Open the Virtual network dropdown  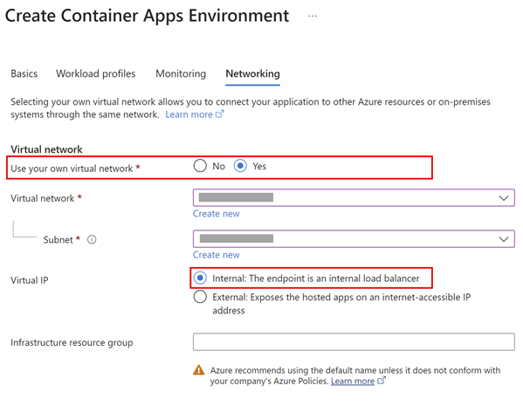(x=354, y=198)
